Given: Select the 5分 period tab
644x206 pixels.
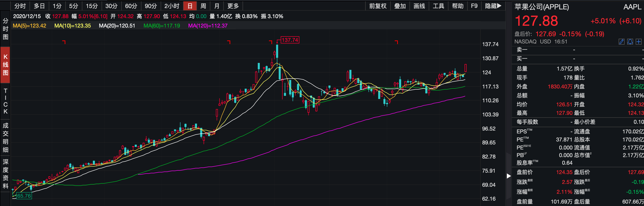Looking at the screenshot, I should point(74,6).
